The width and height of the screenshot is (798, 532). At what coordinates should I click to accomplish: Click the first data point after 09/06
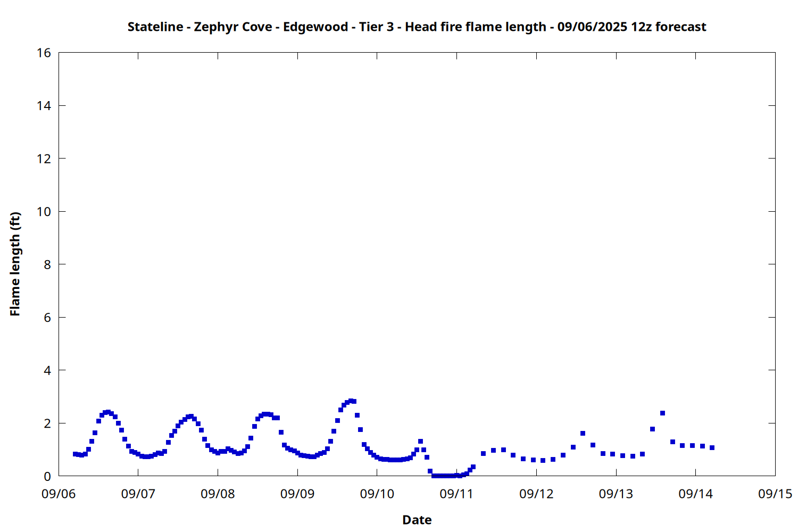click(x=75, y=454)
